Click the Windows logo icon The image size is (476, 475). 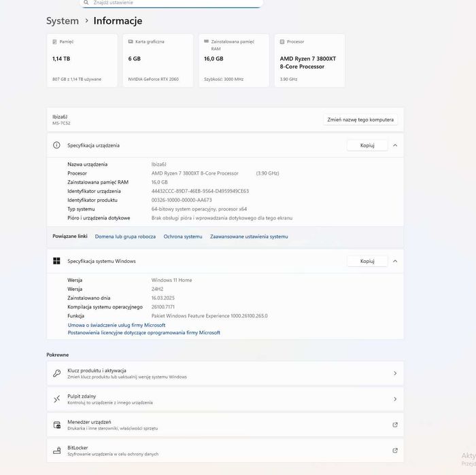[57, 261]
